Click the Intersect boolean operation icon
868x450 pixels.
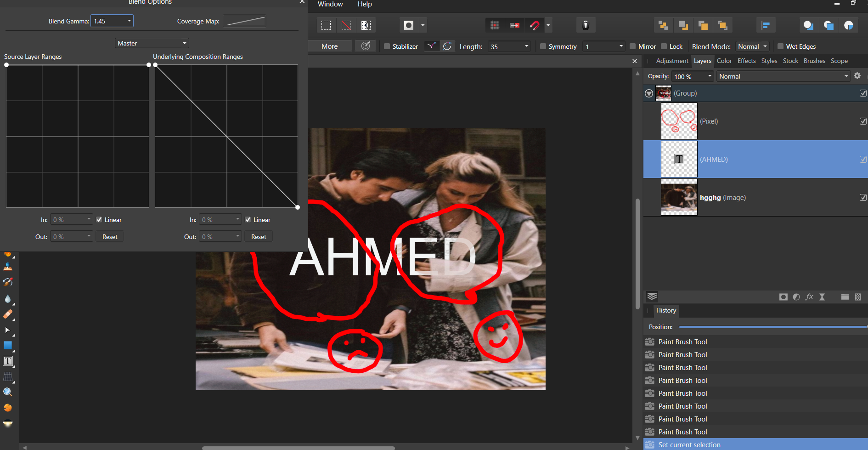coord(849,25)
